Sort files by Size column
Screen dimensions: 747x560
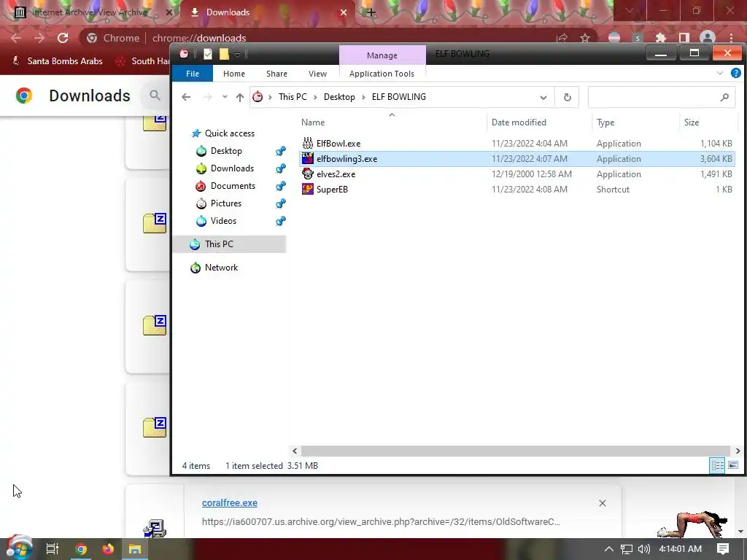click(692, 122)
